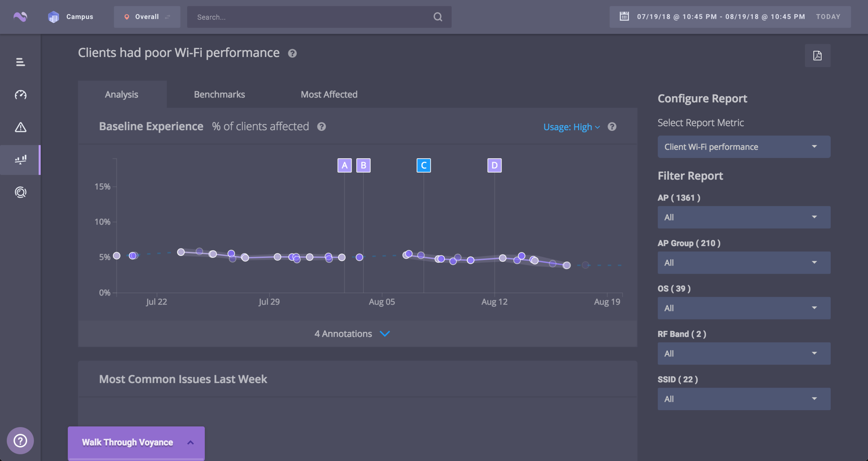Switch to the Benchmarks tab
868x461 pixels.
point(219,94)
